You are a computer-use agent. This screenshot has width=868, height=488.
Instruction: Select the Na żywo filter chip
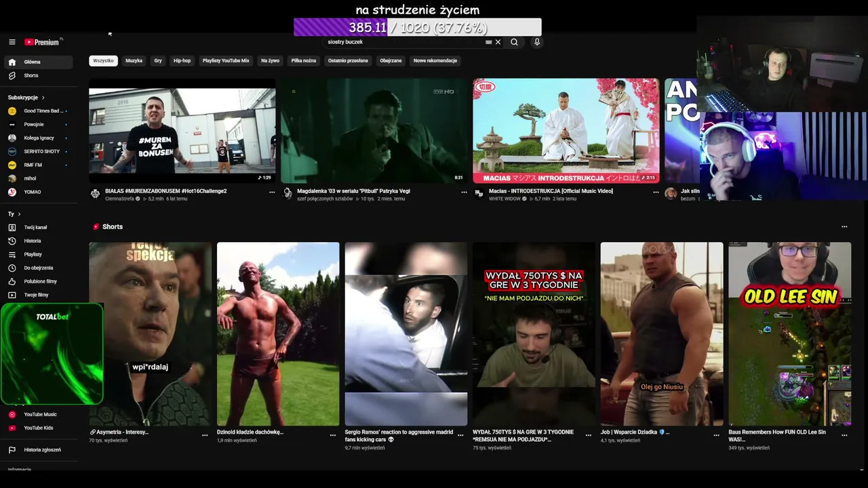(x=270, y=60)
